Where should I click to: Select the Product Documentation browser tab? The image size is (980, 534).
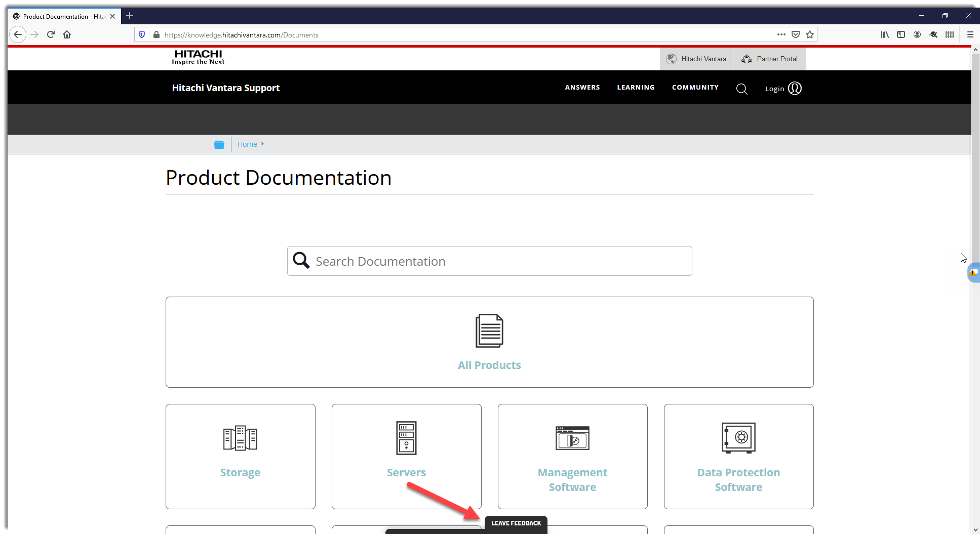[64, 16]
